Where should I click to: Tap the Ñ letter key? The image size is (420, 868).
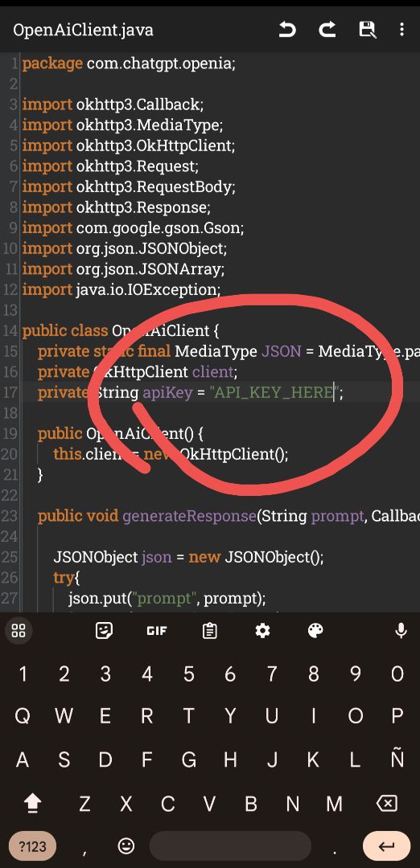pos(397,760)
